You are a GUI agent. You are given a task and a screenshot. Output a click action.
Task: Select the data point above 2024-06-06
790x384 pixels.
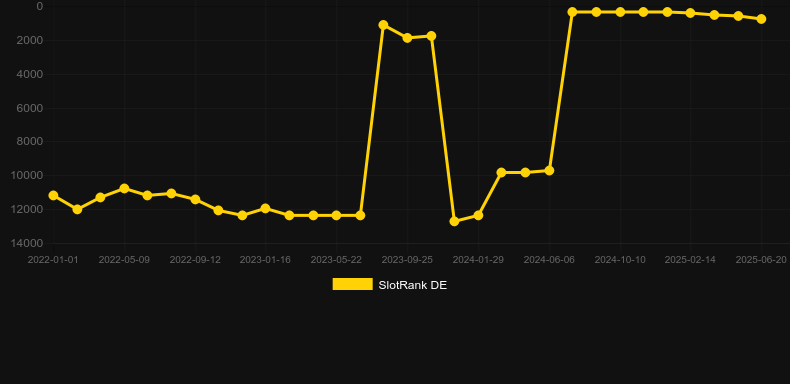click(549, 171)
